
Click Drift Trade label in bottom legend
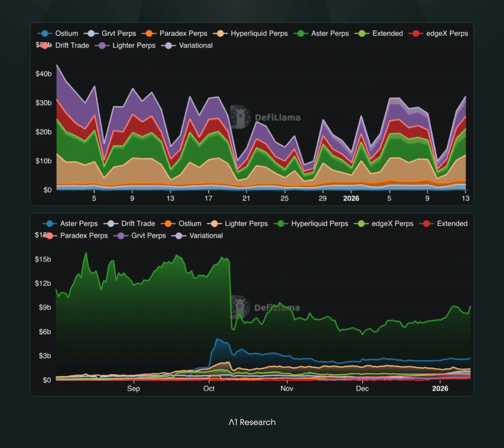click(x=138, y=224)
